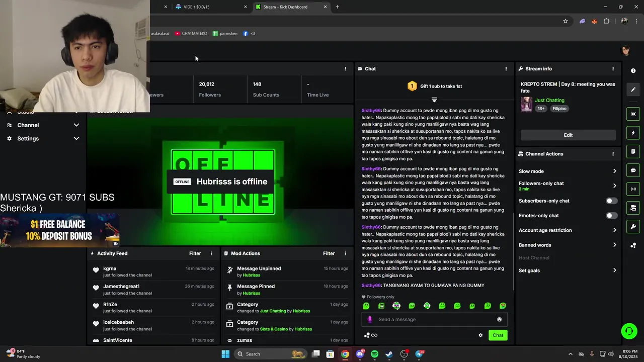Switch to the VIDE 1 browser tab
Image resolution: width=644 pixels, height=362 pixels.
(x=211, y=7)
